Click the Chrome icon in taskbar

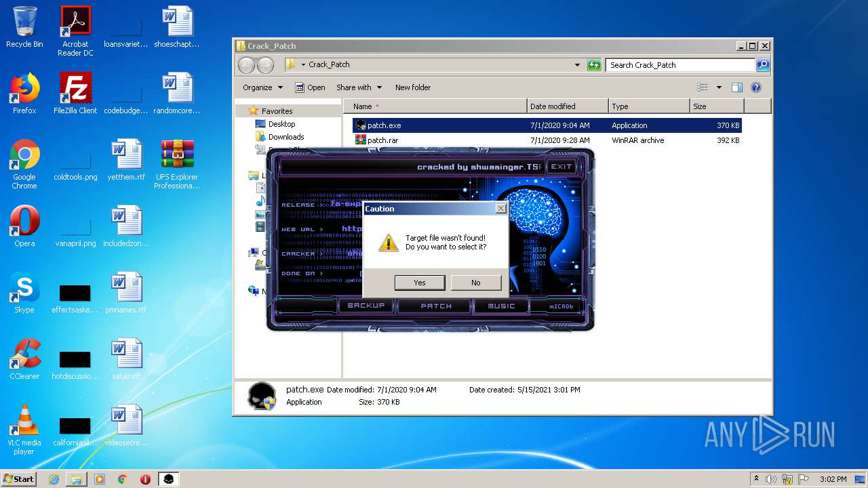coord(123,479)
